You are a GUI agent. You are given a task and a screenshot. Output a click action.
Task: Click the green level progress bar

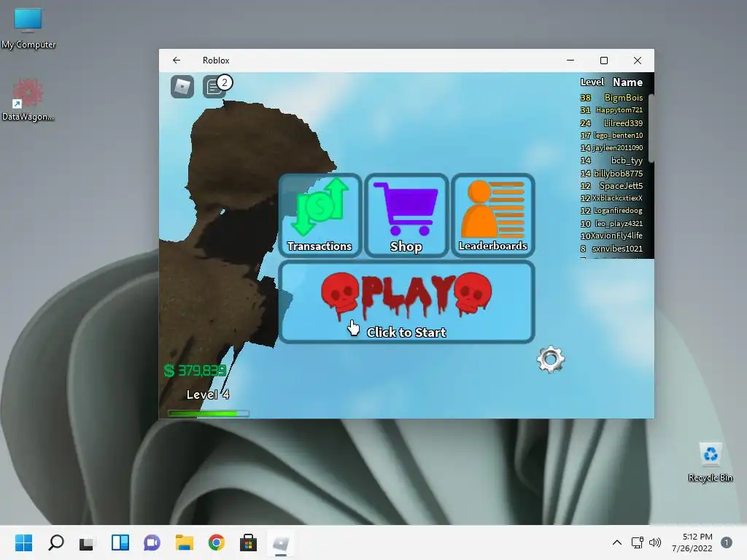[208, 413]
